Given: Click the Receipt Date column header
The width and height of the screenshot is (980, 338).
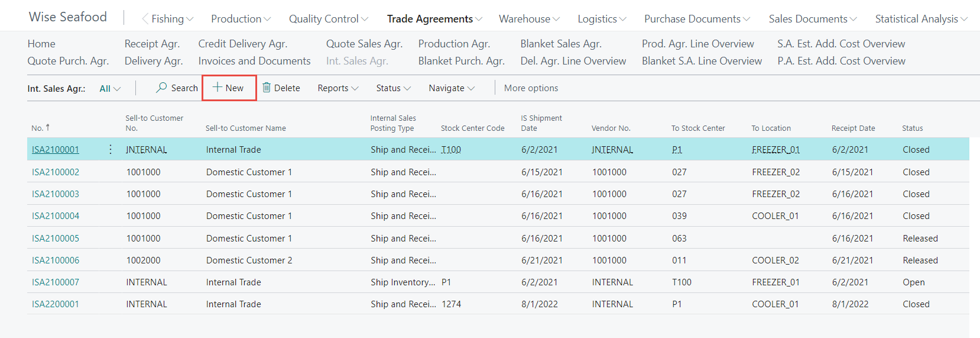Looking at the screenshot, I should 853,128.
